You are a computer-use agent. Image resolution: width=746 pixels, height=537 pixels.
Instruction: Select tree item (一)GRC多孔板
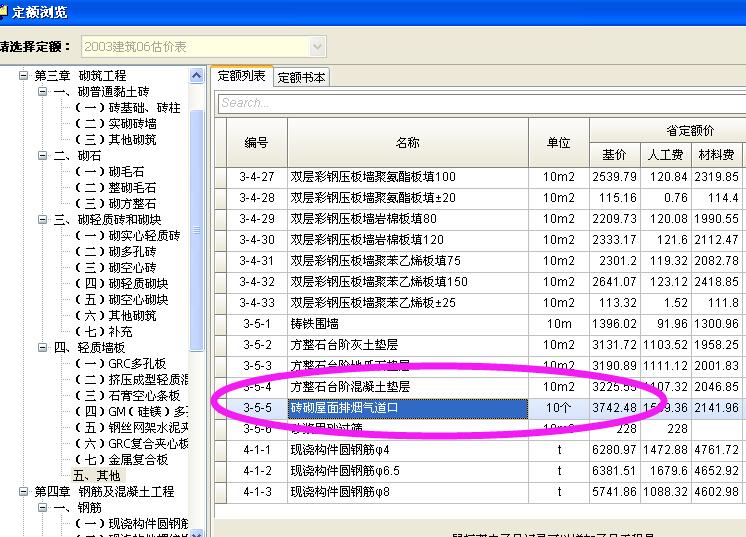point(120,364)
